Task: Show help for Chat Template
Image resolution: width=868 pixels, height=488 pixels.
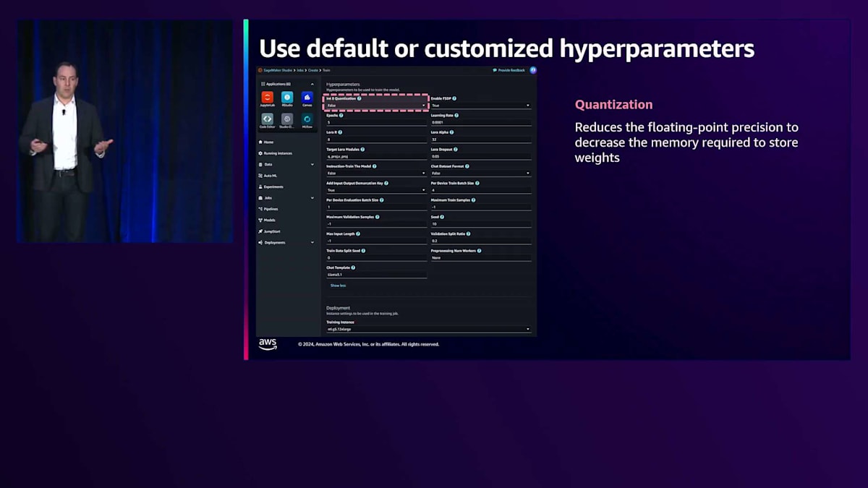Action: click(353, 267)
